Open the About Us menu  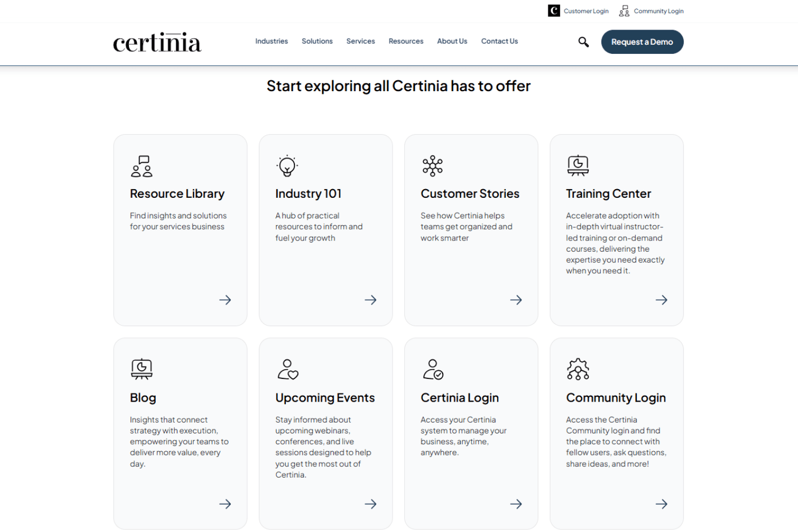pyautogui.click(x=452, y=41)
